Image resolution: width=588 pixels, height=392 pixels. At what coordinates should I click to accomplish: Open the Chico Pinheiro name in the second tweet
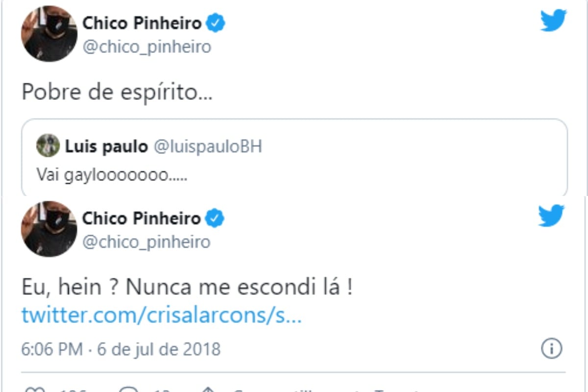tap(141, 219)
